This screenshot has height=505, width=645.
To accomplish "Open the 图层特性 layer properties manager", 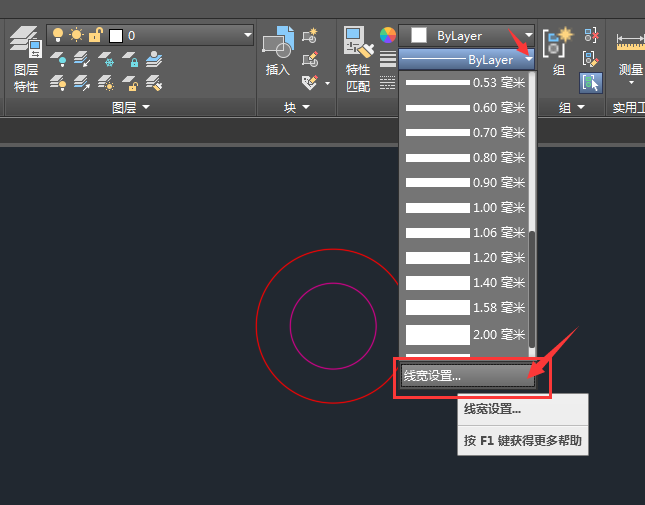I will [x=26, y=59].
